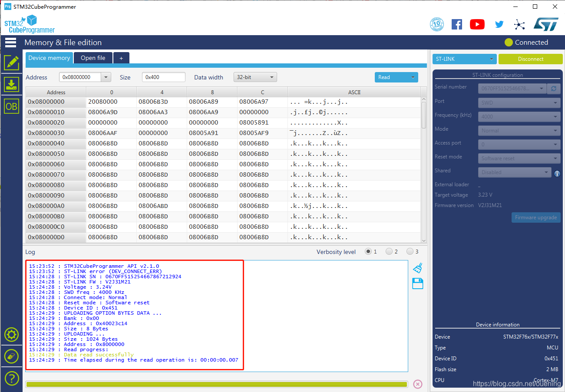Switch to the Device memory tab

click(x=49, y=58)
